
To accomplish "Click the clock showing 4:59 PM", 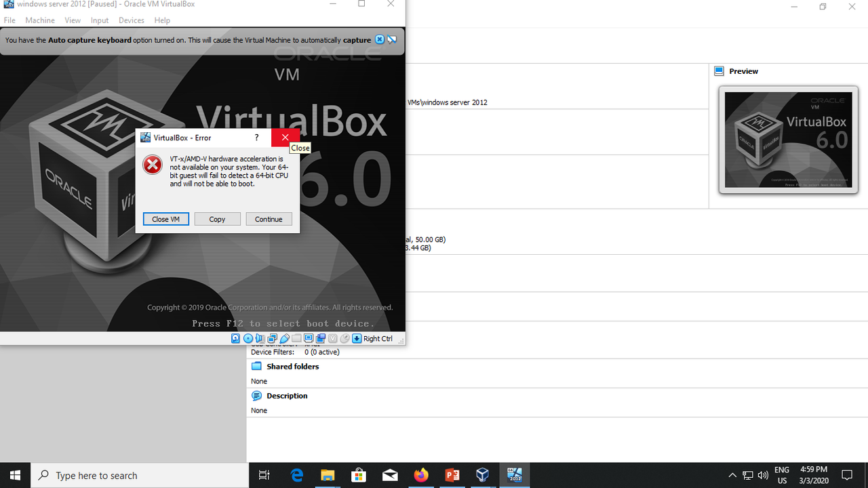I will (814, 474).
